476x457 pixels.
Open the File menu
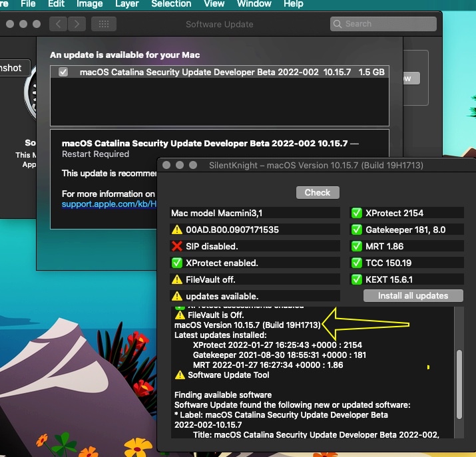[28, 3]
